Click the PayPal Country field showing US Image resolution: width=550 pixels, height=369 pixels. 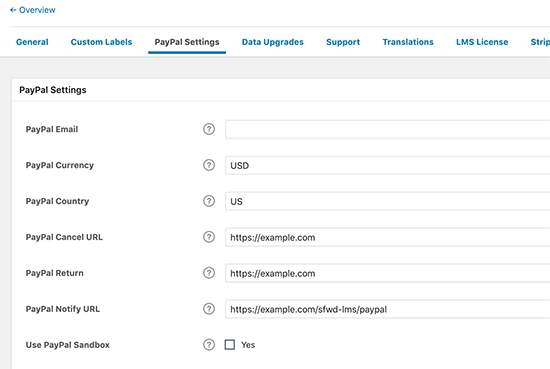pyautogui.click(x=388, y=201)
